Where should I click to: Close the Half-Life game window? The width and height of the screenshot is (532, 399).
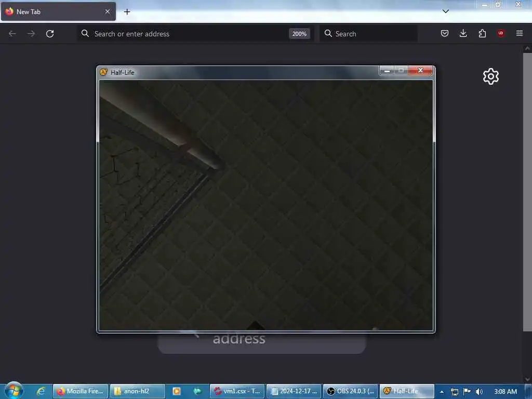[x=420, y=70]
